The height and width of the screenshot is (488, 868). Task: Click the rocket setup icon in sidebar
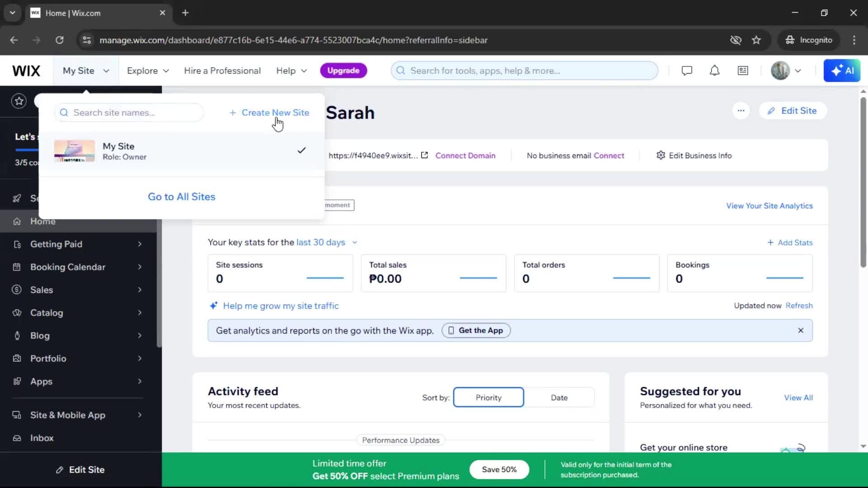tap(17, 198)
